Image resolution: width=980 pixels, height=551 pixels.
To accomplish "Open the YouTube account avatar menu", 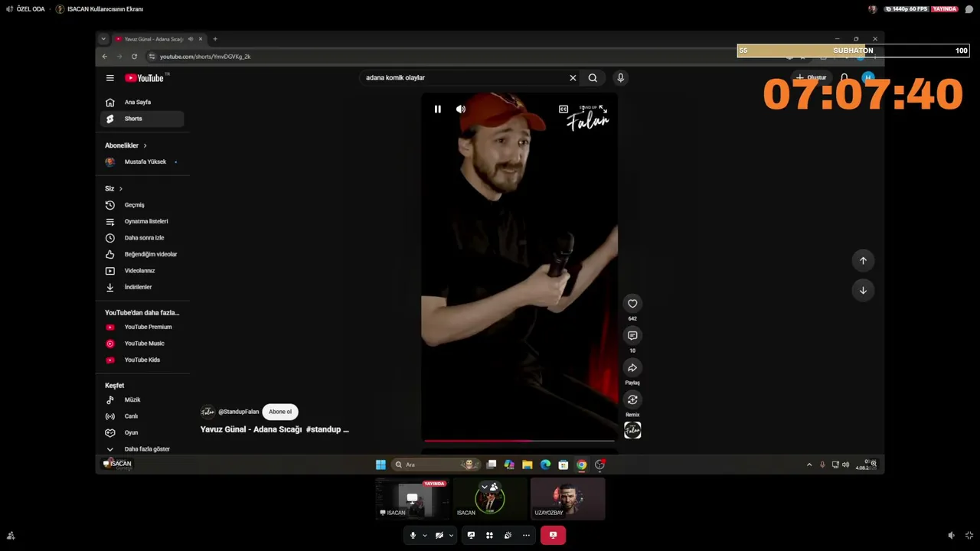I will click(867, 77).
